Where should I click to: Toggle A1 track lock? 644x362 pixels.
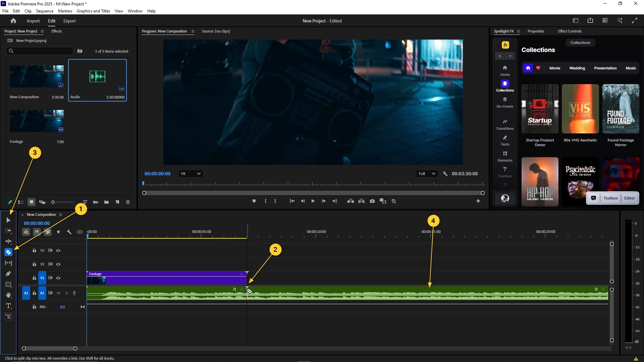[34, 293]
